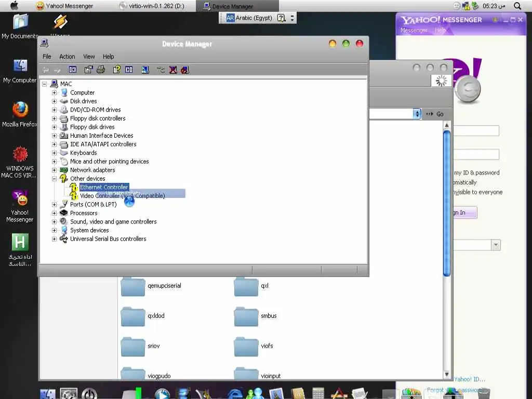Click the Forward arrow in Device Manager toolbar
This screenshot has width=532, height=399.
(x=57, y=70)
